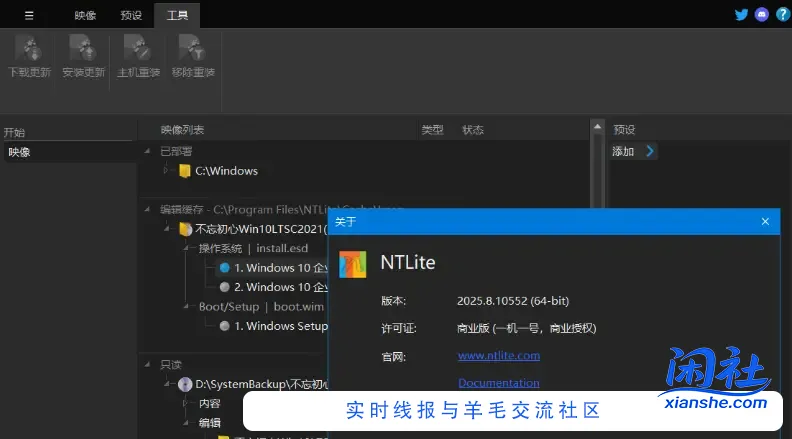Open the Twitter link icon
This screenshot has height=439, width=792.
[741, 15]
